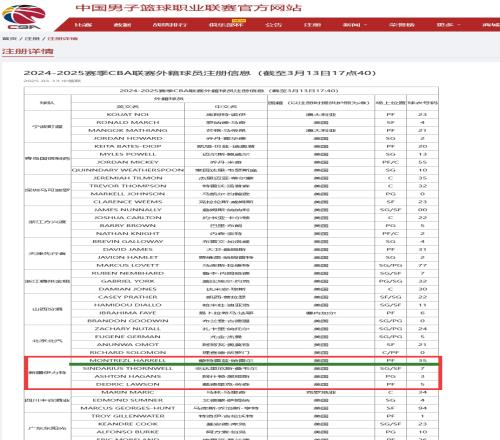The height and width of the screenshot is (440, 500).
Task: Select the DAVID JAMES name cell
Action: click(x=128, y=249)
